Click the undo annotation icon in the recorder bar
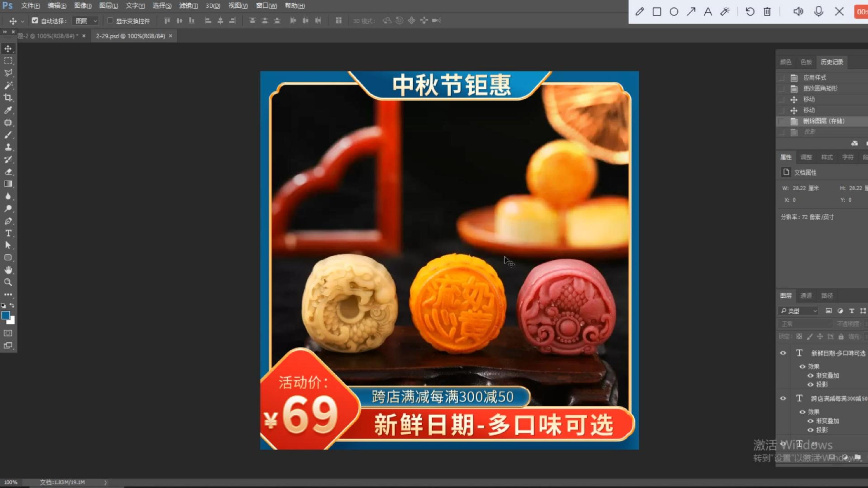The width and height of the screenshot is (868, 488). click(750, 12)
